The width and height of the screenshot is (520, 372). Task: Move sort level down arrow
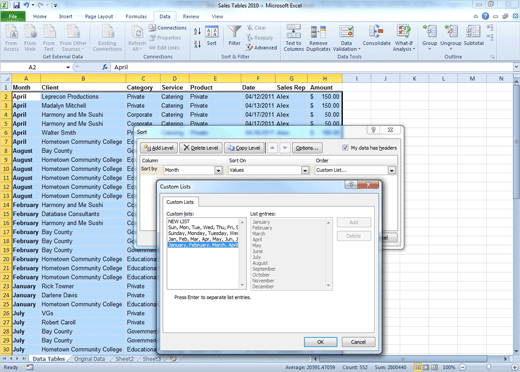pyautogui.click(x=285, y=148)
